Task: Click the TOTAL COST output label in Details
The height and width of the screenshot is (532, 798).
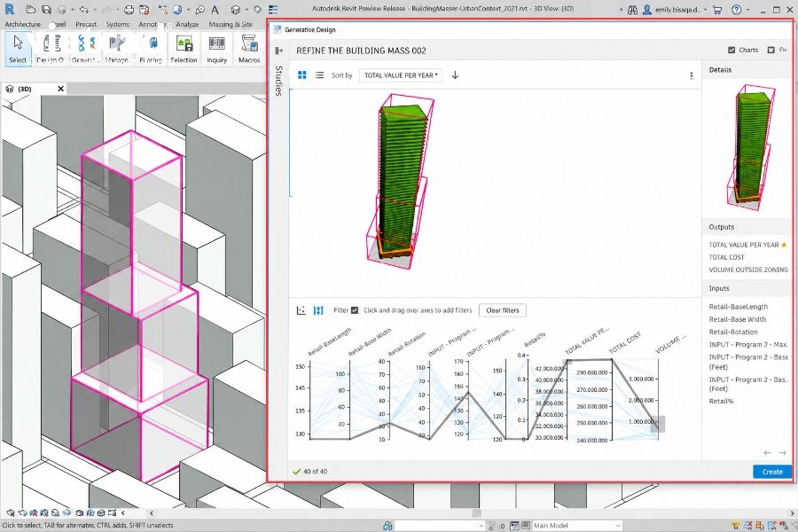Action: click(x=726, y=257)
